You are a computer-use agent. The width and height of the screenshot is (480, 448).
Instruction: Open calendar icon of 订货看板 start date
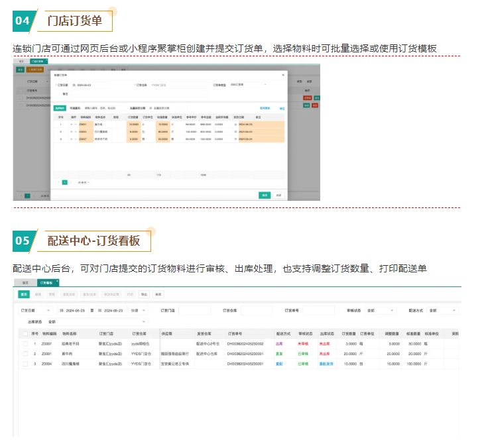click(62, 311)
